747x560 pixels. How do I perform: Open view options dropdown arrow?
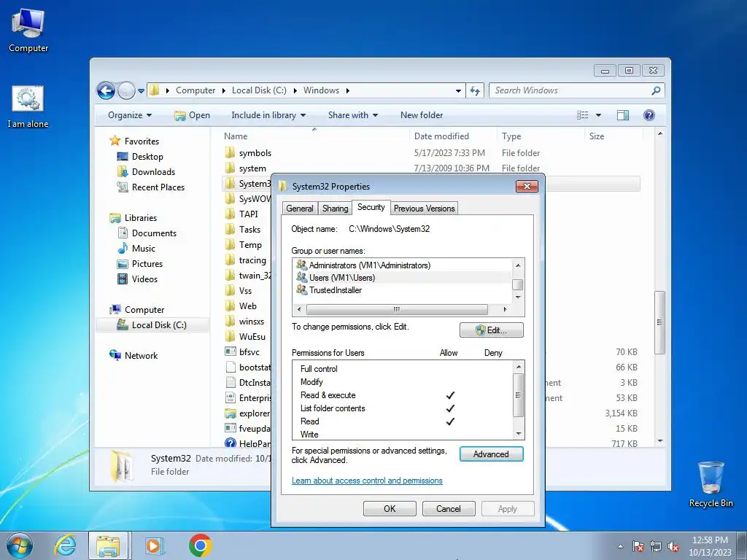[x=598, y=115]
